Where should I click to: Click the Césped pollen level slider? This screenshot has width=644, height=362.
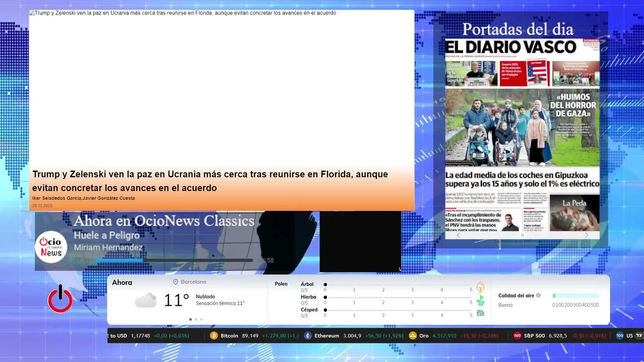[398, 310]
